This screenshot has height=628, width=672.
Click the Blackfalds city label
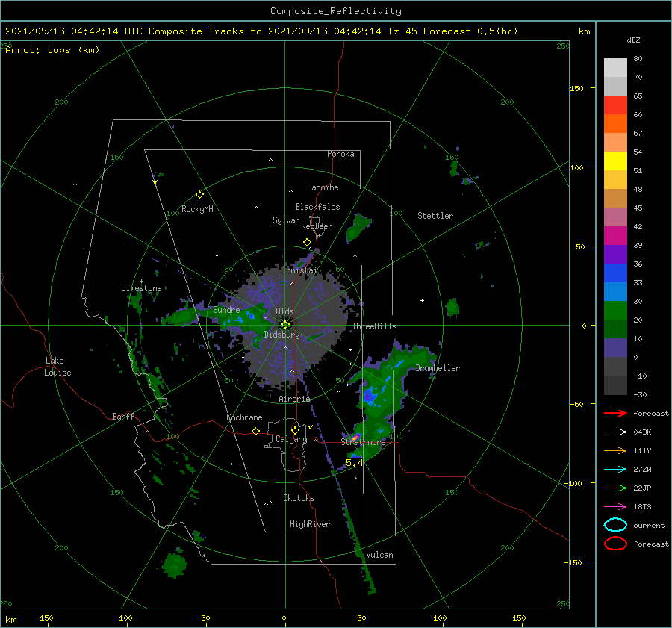coord(317,207)
